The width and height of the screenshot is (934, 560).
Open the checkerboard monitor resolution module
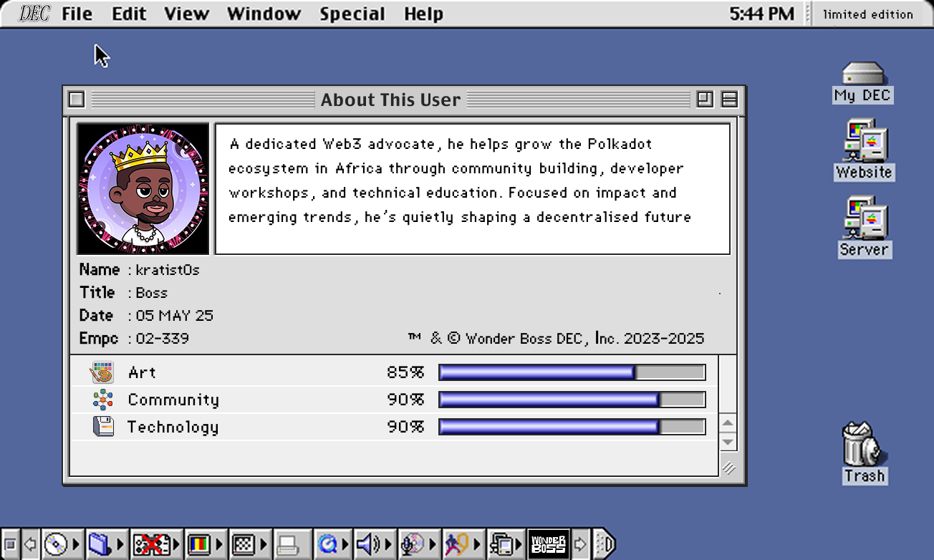click(x=250, y=545)
